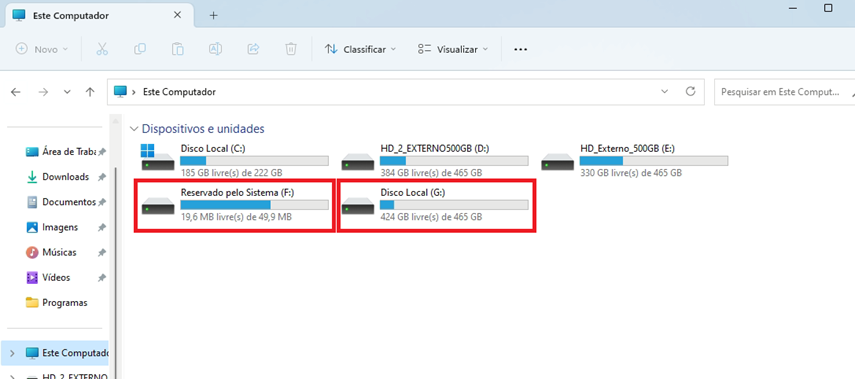This screenshot has width=855, height=379.
Task: Close the Este Computador tab
Action: tap(177, 15)
